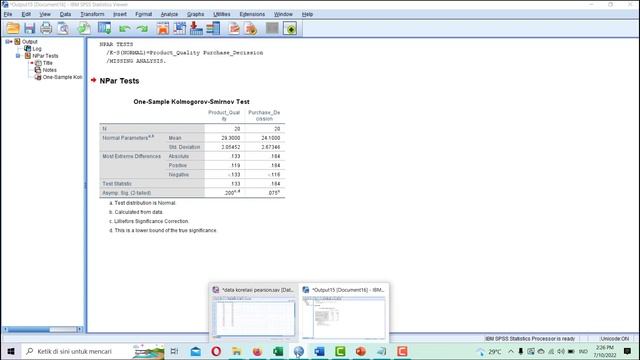The width and height of the screenshot is (640, 360).
Task: Open file via the folder toolbar icon
Action: click(13, 28)
